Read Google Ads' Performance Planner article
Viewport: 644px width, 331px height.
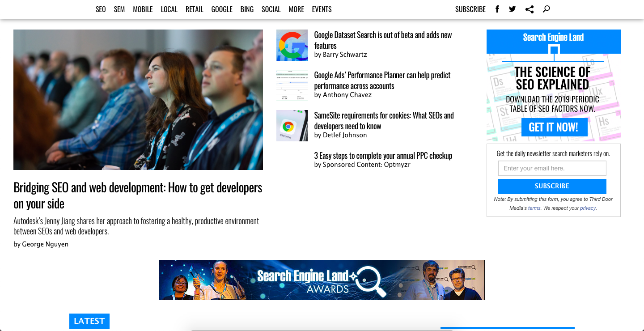point(382,81)
